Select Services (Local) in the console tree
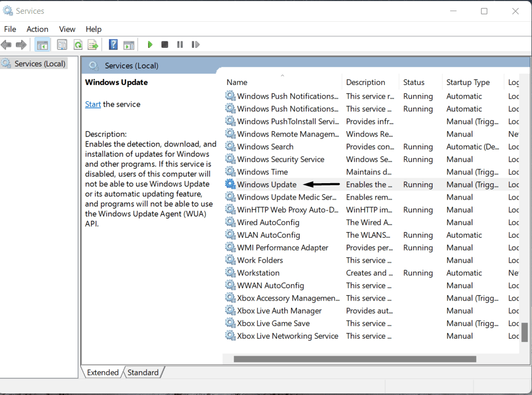 click(x=40, y=64)
